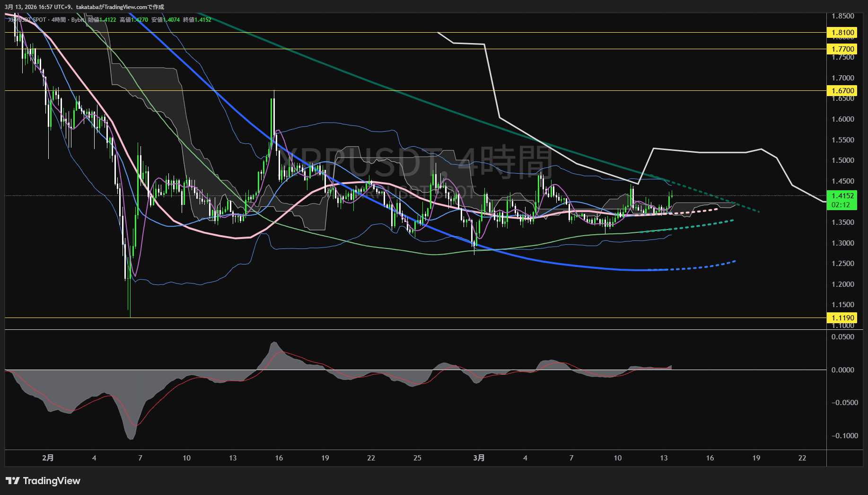Click the 1.6700 horizontal line price label

842,91
